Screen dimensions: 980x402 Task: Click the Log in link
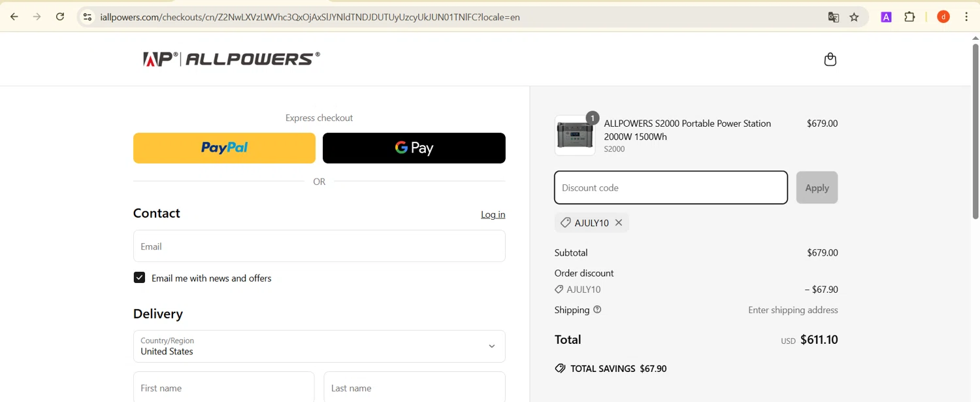[x=493, y=214]
